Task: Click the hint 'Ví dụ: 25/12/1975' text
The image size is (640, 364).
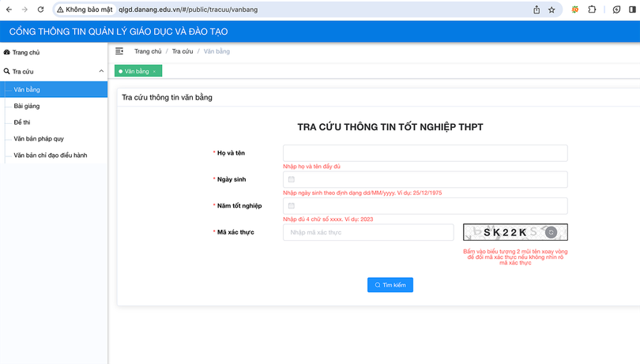Action: point(420,193)
